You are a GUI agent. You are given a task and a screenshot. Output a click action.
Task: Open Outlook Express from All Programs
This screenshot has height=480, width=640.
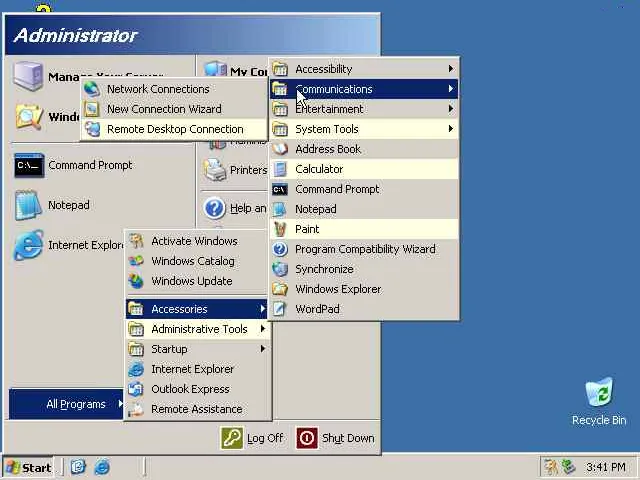198,389
